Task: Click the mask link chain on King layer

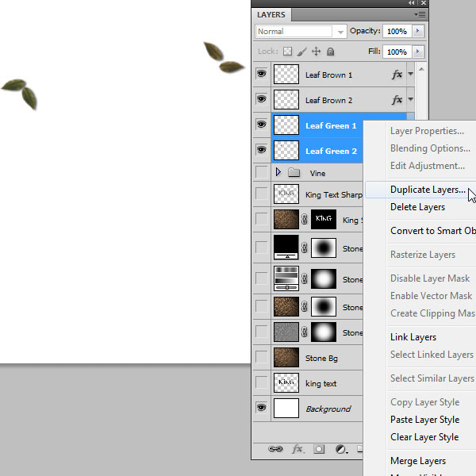Action: point(304,219)
